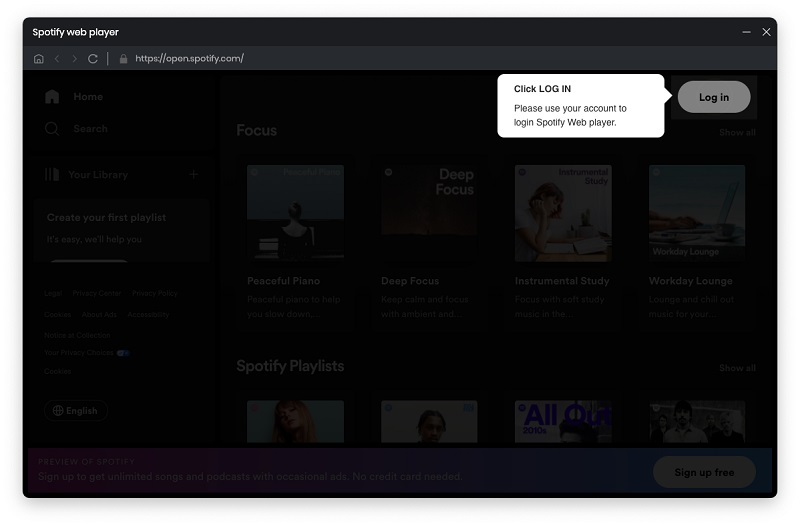
Task: Click the Deep Focus title text
Action: 410,281
